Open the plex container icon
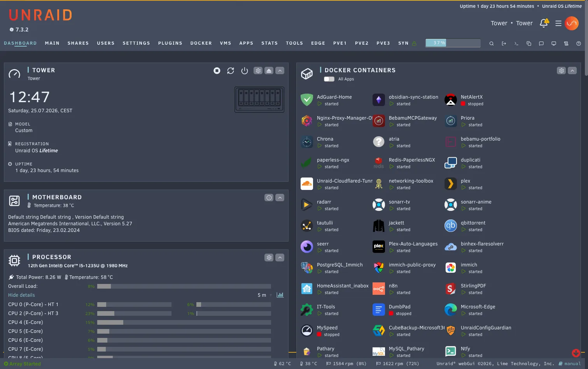 (x=451, y=184)
